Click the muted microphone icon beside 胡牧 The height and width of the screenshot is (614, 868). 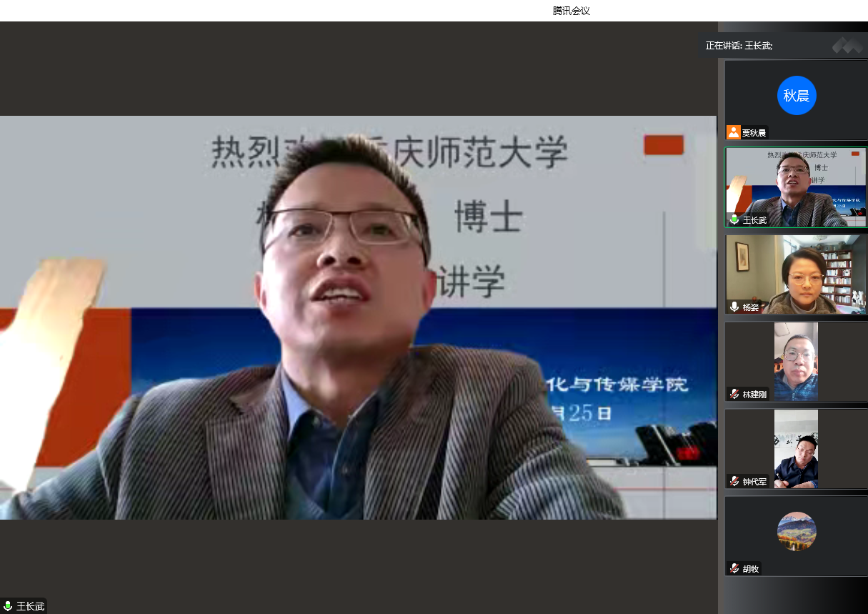point(734,568)
